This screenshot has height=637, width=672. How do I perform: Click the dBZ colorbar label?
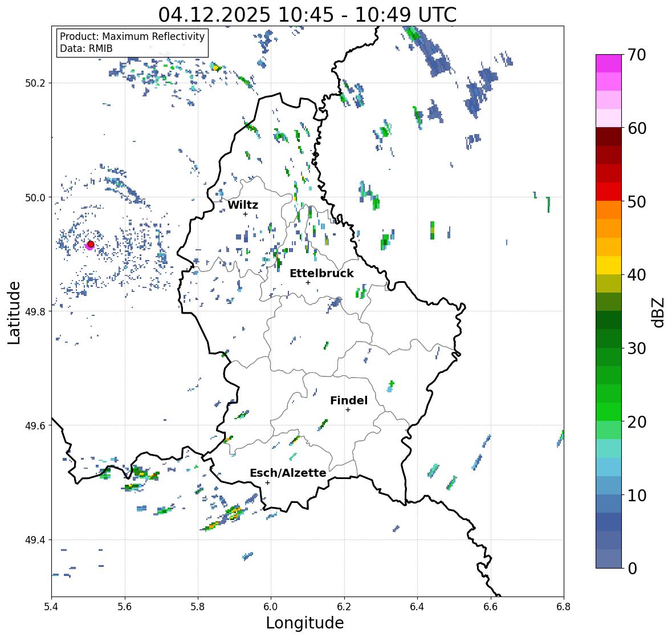pyautogui.click(x=659, y=312)
